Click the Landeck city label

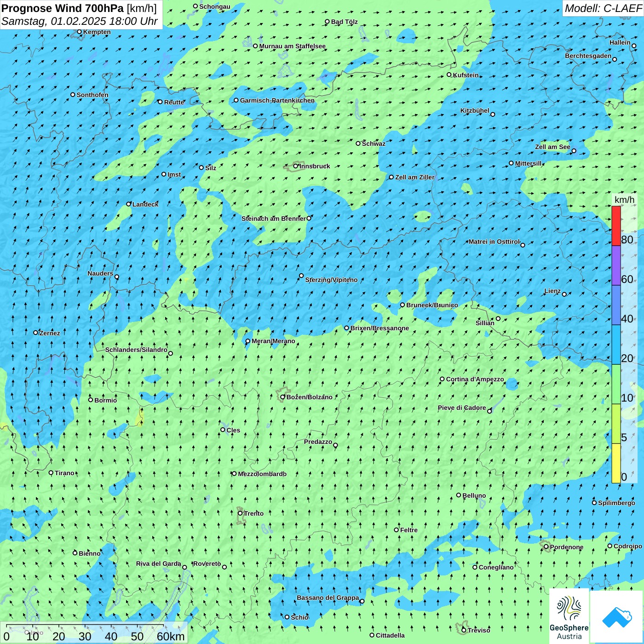coord(145,204)
